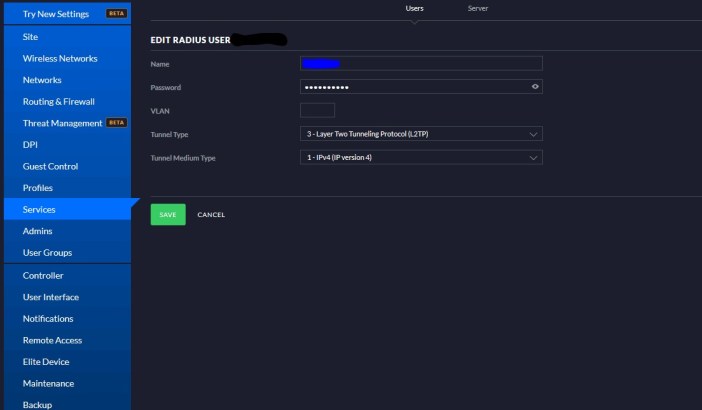Viewport: 702px width, 410px height.
Task: Cancel editing the RADIUS user
Action: tap(211, 214)
